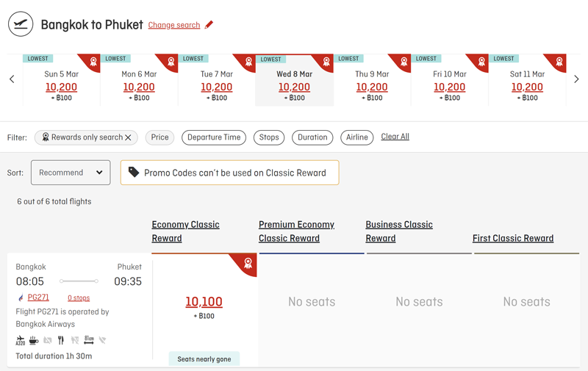Open the Sort Recommend dropdown
Viewport: 588px width, 371px height.
pos(71,173)
